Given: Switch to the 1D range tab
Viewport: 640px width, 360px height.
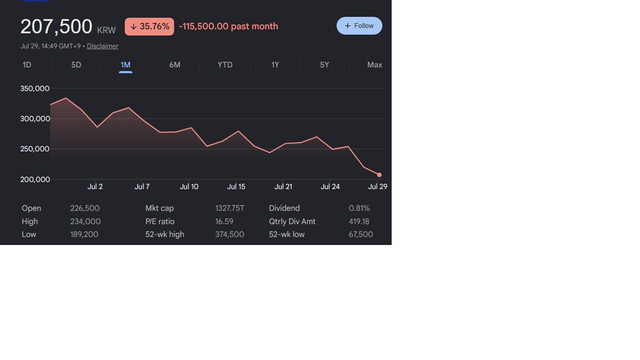Looking at the screenshot, I should [x=27, y=65].
